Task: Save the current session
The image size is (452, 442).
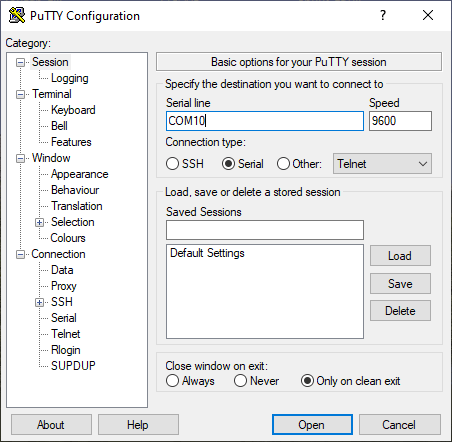Action: [x=400, y=284]
